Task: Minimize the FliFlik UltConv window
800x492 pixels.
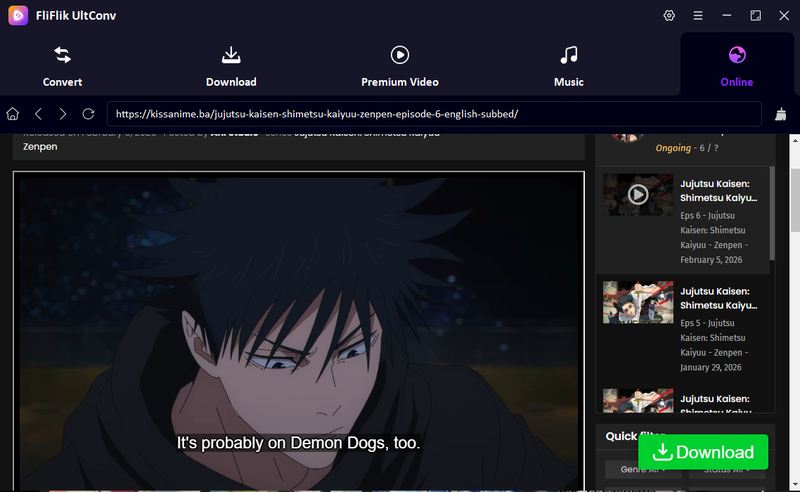Action: point(727,15)
